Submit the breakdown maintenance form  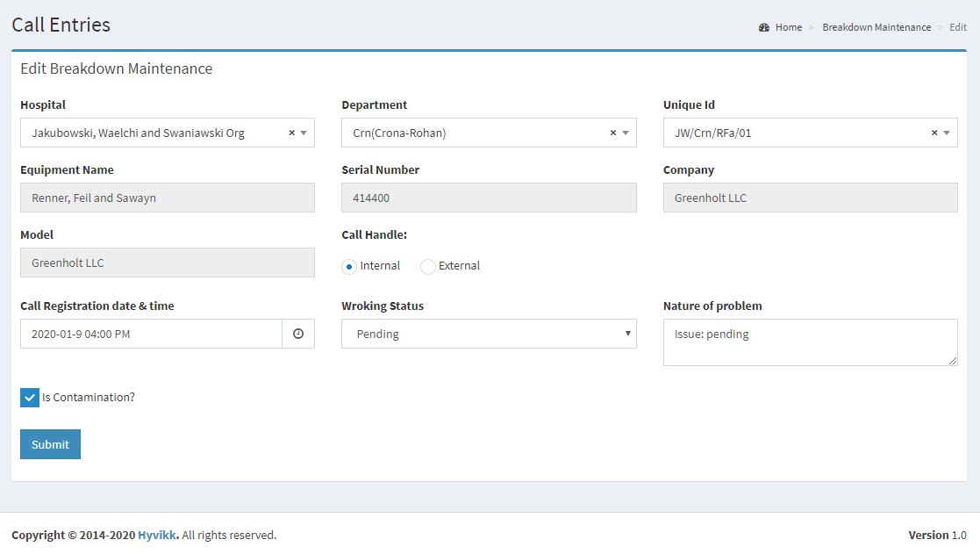(x=50, y=444)
